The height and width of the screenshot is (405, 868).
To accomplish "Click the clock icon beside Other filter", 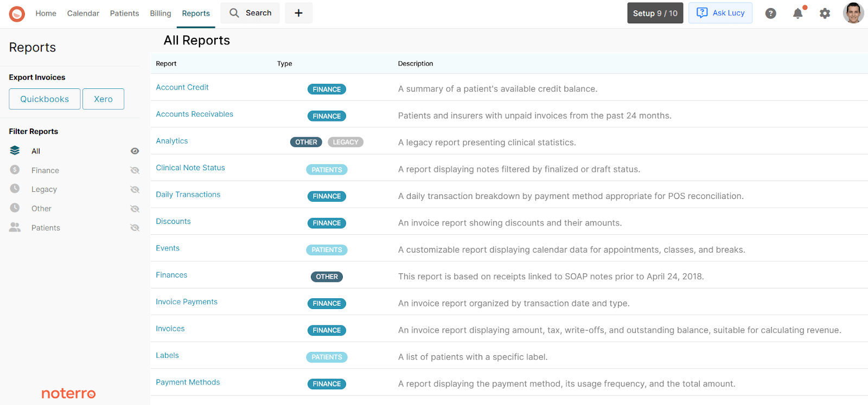I will point(15,208).
